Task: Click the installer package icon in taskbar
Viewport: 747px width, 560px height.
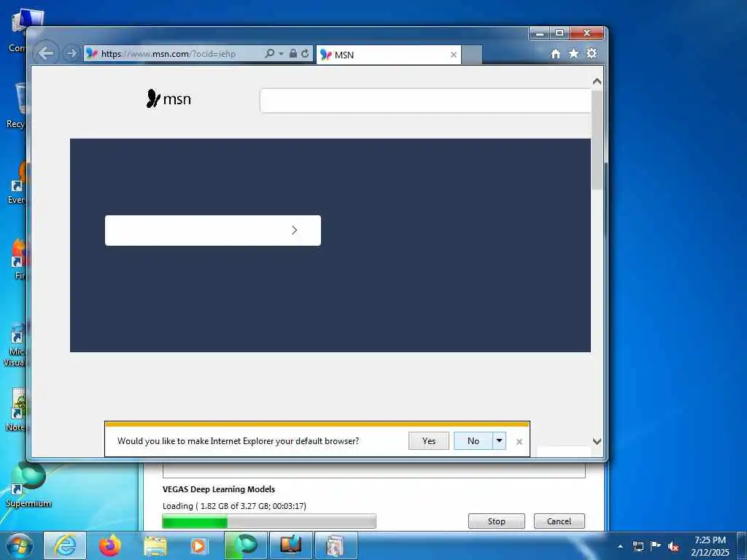Action: pyautogui.click(x=336, y=545)
